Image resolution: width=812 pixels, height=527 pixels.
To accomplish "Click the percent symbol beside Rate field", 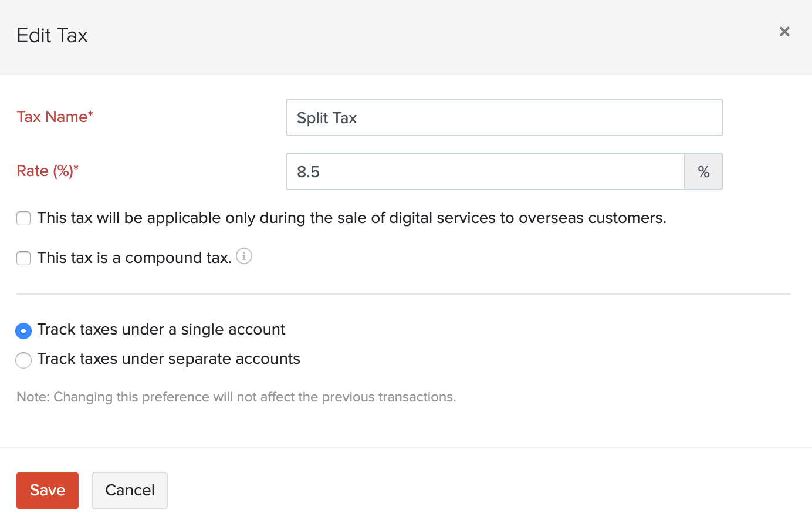I will 703,172.
